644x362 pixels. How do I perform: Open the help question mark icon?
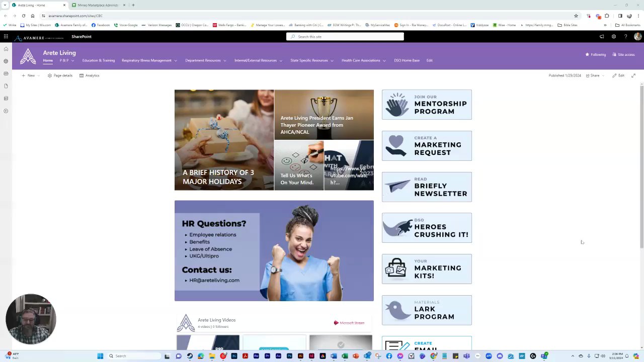coord(625,37)
